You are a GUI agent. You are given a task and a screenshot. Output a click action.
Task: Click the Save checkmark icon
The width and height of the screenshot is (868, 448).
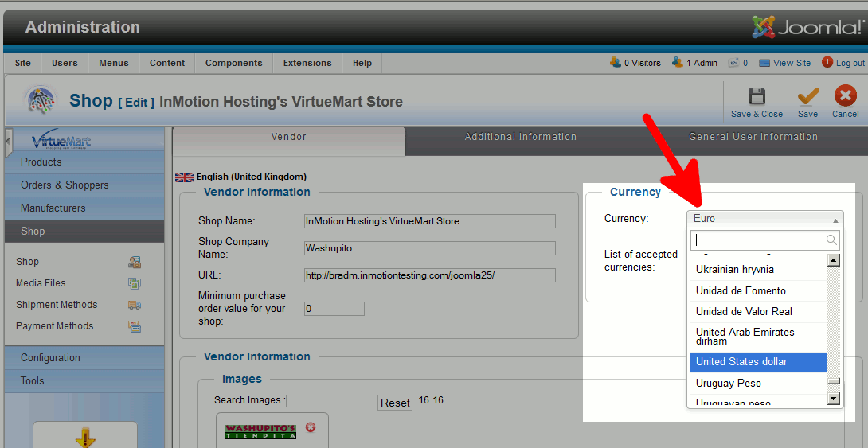807,96
